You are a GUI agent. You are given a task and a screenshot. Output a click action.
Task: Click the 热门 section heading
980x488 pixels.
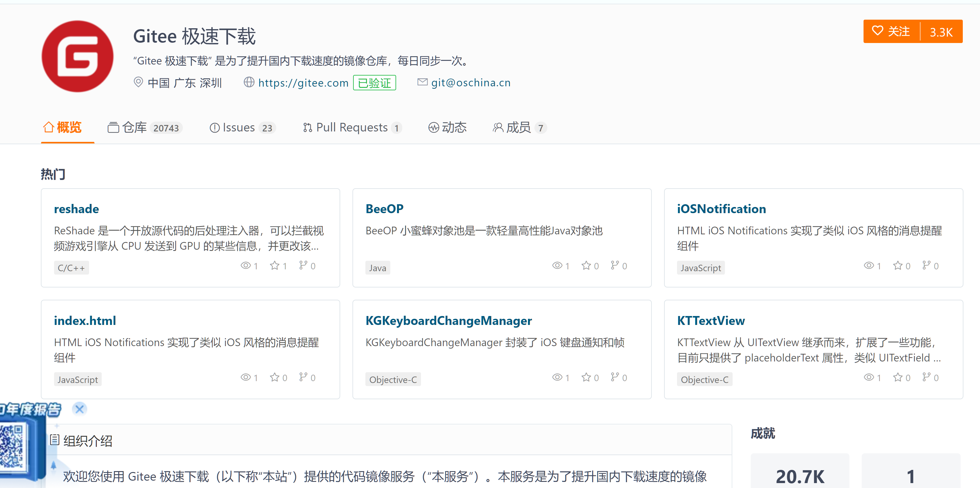(53, 174)
